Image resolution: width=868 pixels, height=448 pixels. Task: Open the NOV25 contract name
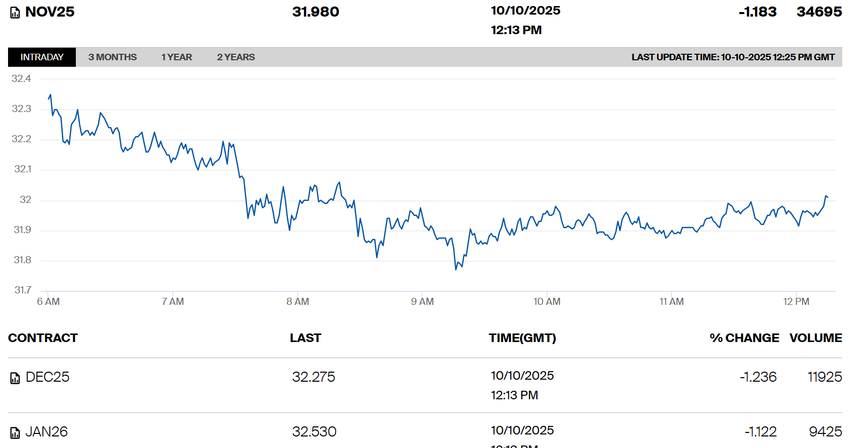50,12
